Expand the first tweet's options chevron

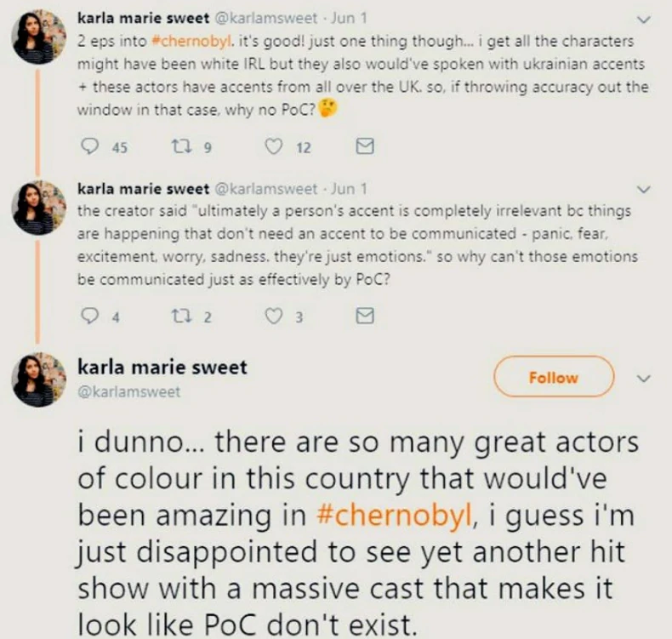coord(644,20)
